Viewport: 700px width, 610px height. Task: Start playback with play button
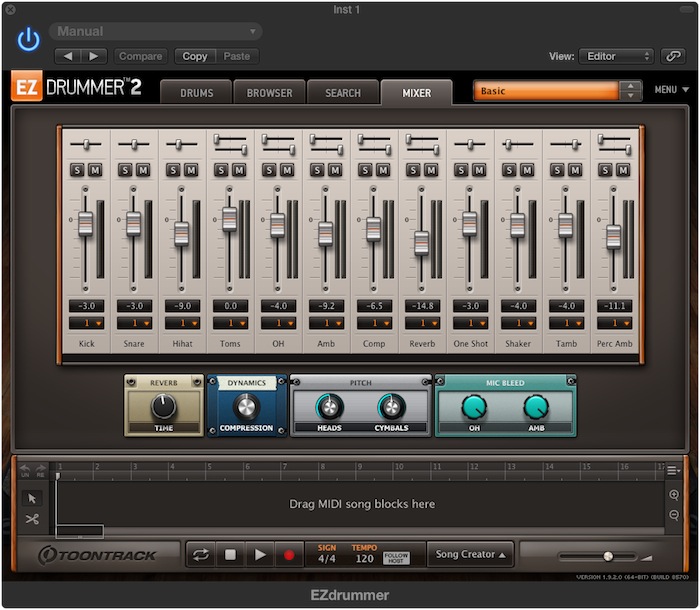pos(260,555)
